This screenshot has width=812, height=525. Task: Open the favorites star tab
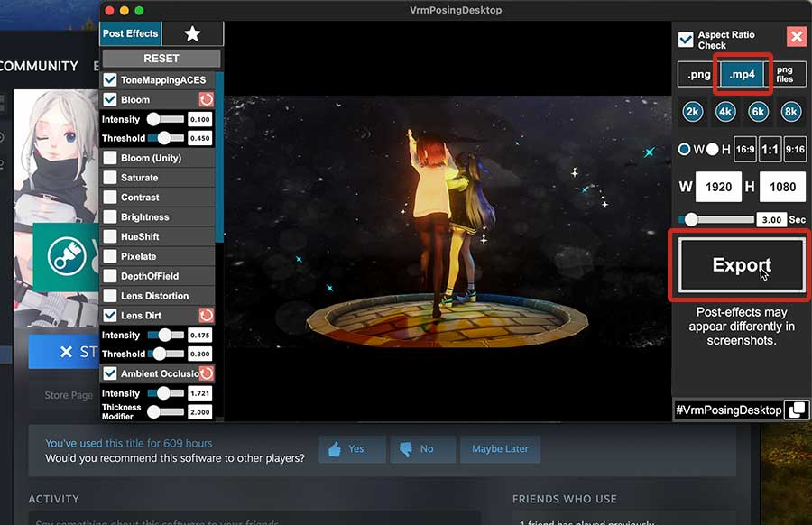point(193,34)
